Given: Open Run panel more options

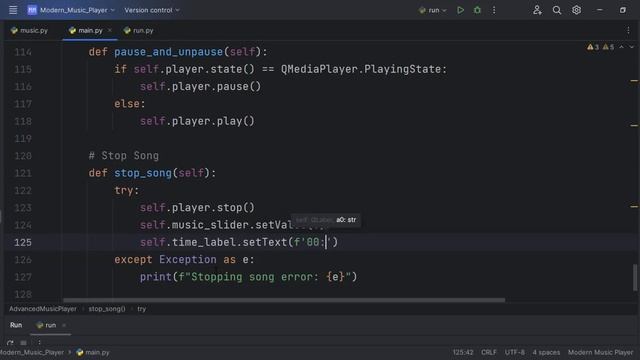Looking at the screenshot, I should point(39,343).
